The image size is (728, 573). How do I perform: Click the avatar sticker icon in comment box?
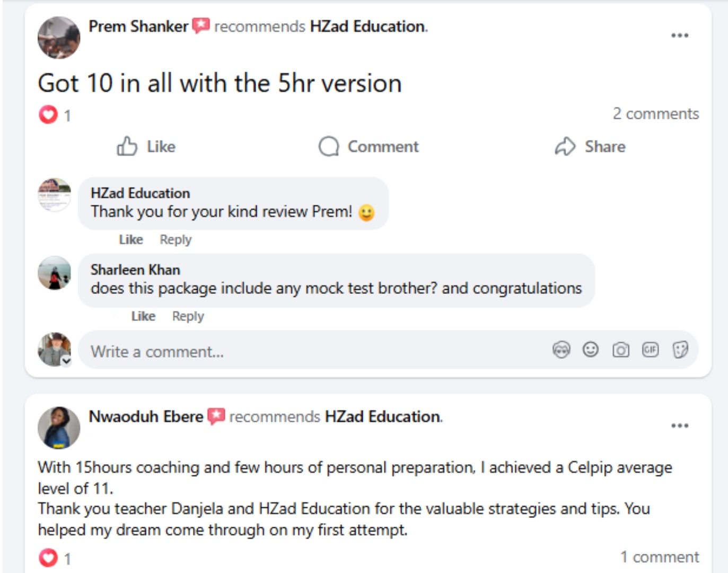tap(561, 350)
